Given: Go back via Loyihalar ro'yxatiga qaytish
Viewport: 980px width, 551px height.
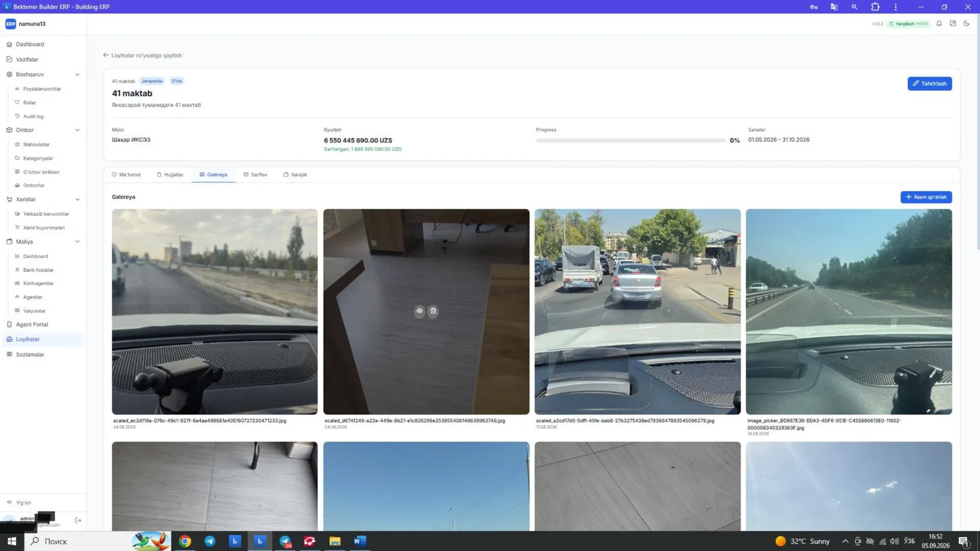Looking at the screenshot, I should 142,55.
